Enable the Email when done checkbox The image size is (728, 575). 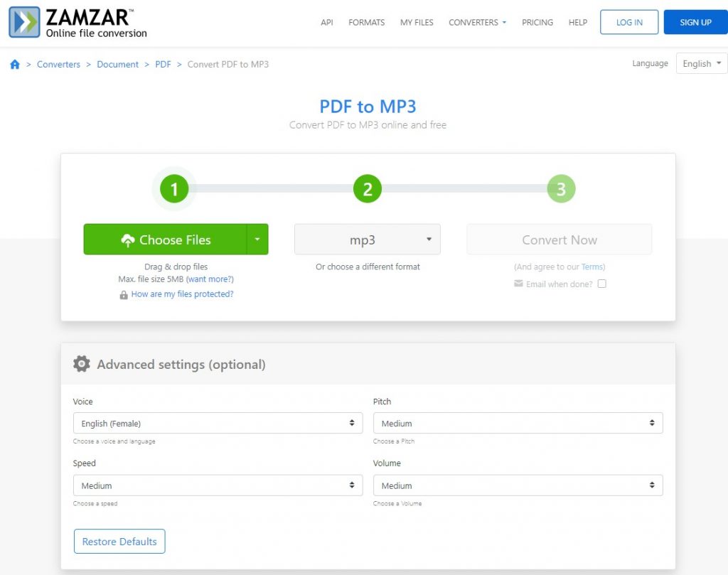[602, 284]
